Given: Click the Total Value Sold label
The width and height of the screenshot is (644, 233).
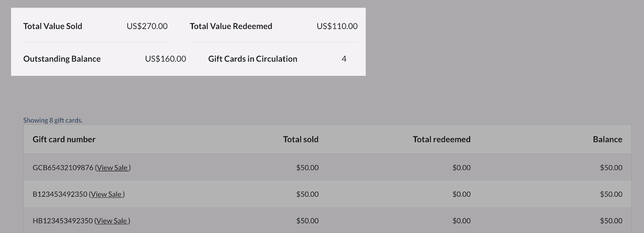Looking at the screenshot, I should click(52, 26).
